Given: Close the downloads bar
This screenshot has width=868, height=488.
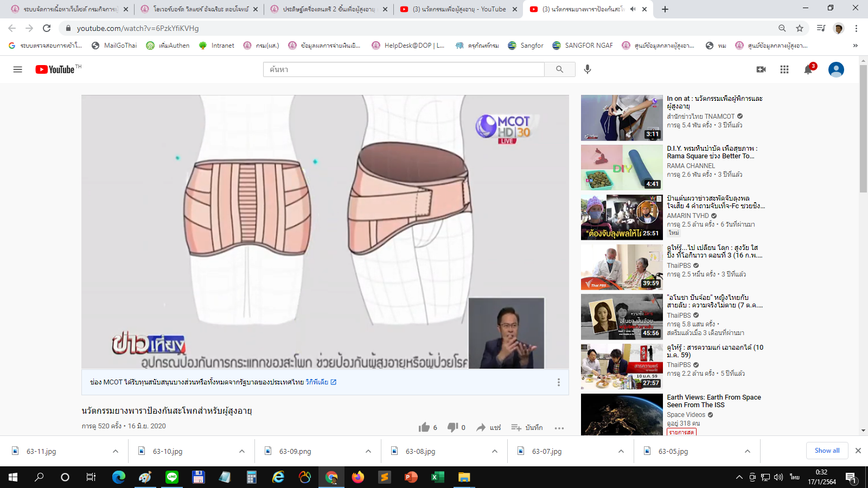Looking at the screenshot, I should coord(858,451).
